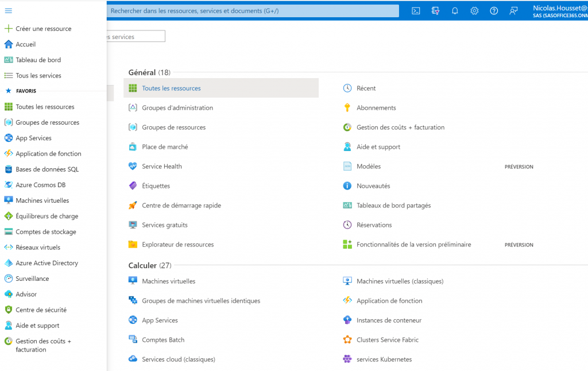Click the Bases de données SQL icon
The height and width of the screenshot is (371, 588).
(x=8, y=169)
